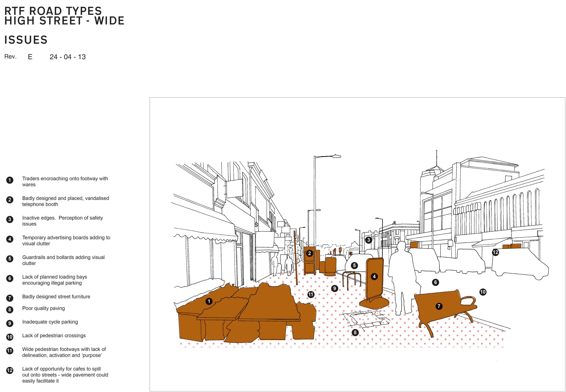Click the revision date 24 - 04 - 13
This screenshot has width=566, height=392.
click(67, 57)
